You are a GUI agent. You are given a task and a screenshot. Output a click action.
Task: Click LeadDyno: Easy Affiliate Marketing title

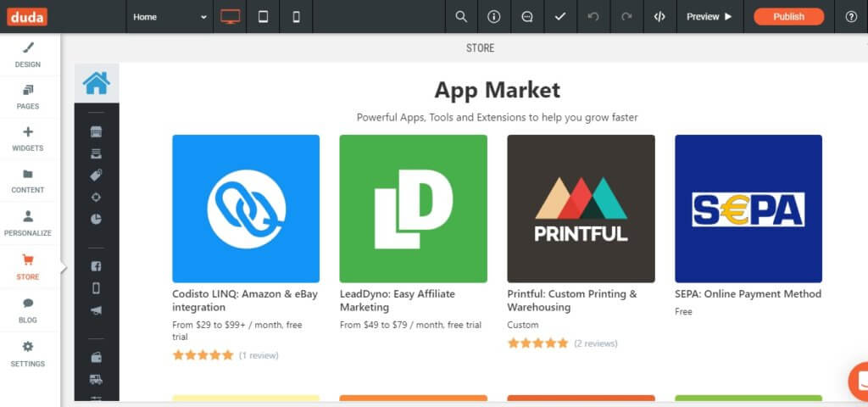[x=397, y=300]
